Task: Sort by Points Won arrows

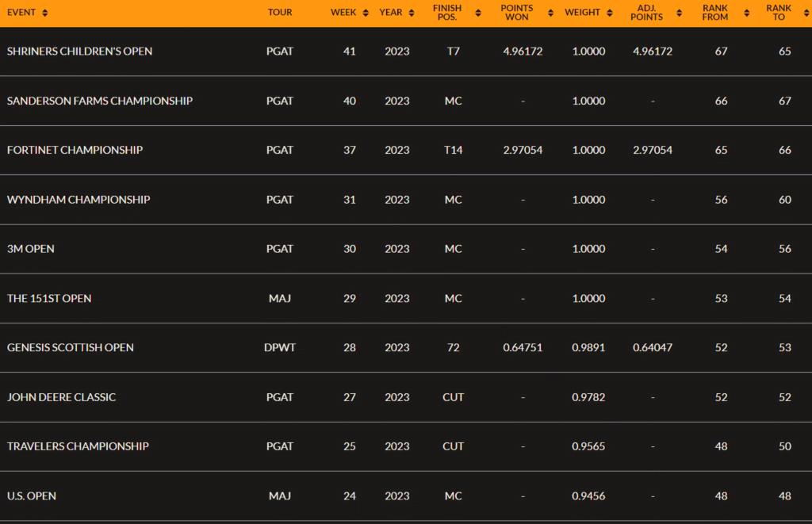Action: click(550, 13)
